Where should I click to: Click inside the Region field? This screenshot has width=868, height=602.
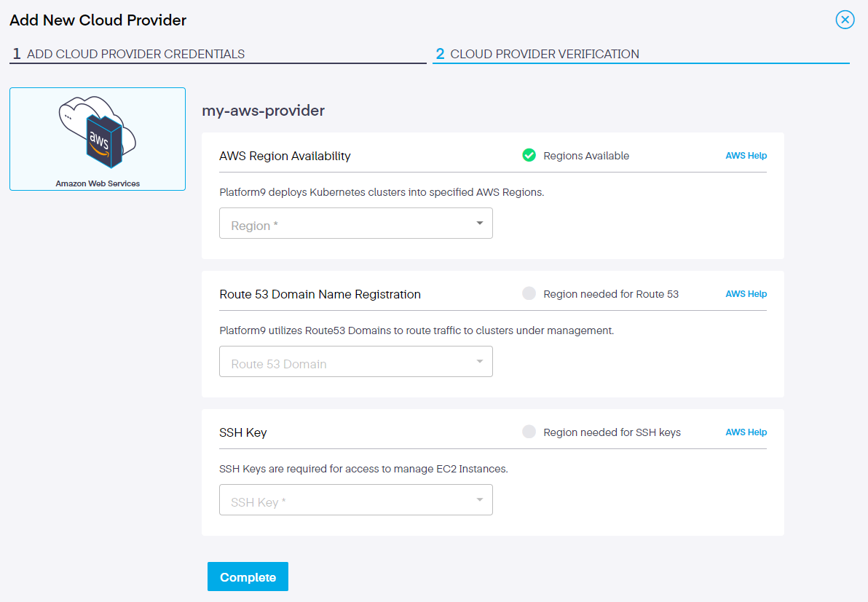pyautogui.click(x=342, y=224)
